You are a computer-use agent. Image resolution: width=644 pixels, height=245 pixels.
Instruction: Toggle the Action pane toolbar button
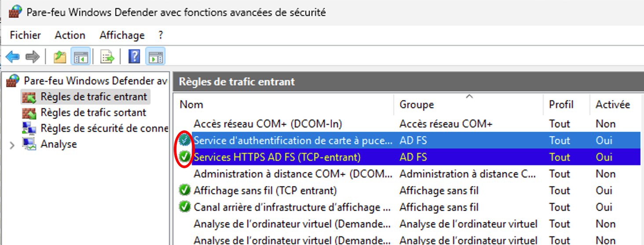155,57
